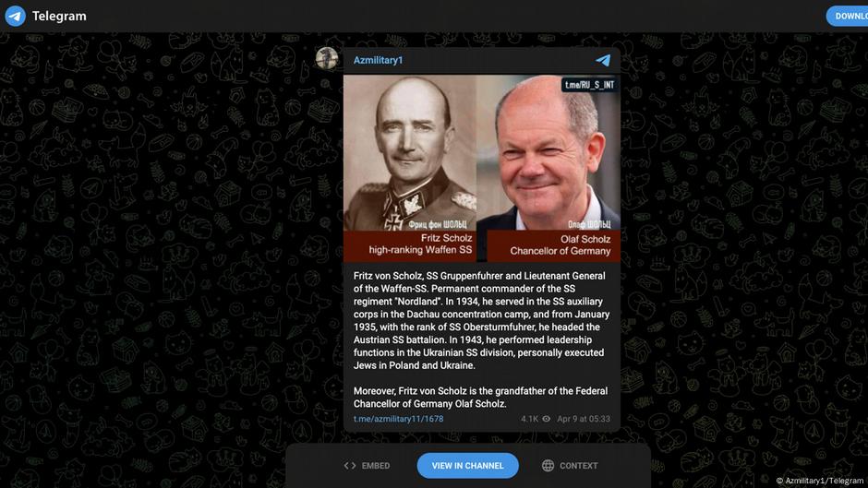The width and height of the screenshot is (868, 488).
Task: Click the globe icon beside Context
Action: [548, 466]
